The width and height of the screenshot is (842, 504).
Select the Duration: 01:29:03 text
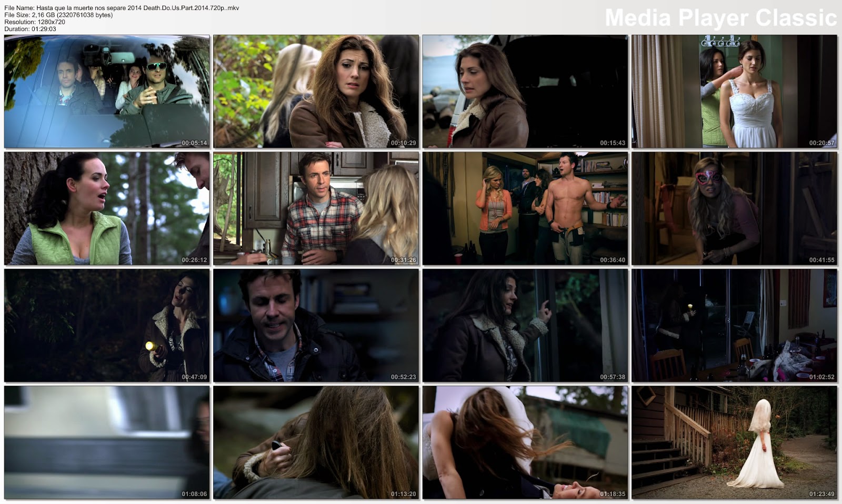pyautogui.click(x=30, y=29)
